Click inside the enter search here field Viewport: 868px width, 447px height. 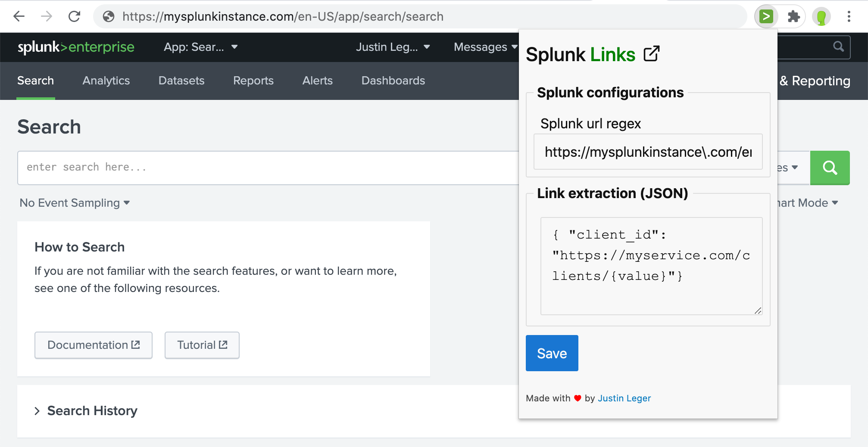[172, 168]
